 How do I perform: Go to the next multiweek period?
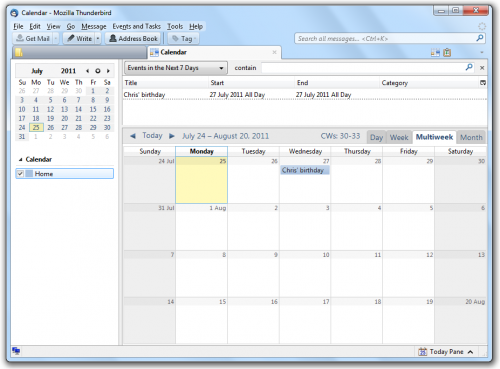(172, 136)
